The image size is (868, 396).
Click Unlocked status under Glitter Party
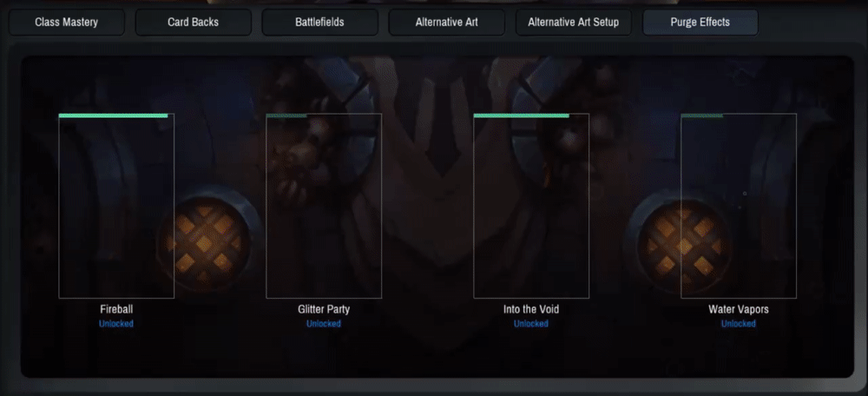324,323
